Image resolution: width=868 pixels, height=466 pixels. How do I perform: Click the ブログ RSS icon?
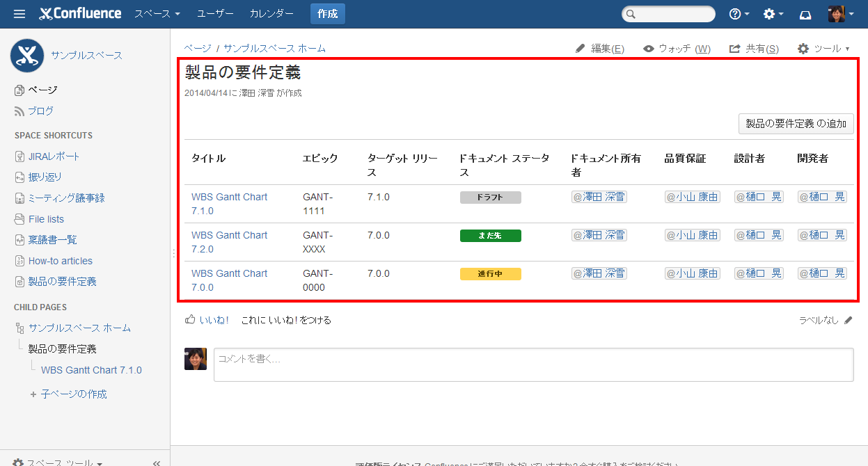coord(19,111)
